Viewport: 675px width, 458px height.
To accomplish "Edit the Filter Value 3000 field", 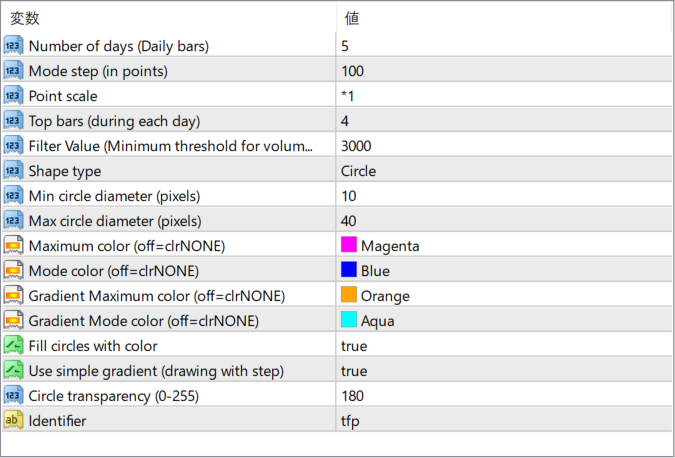I will [357, 146].
